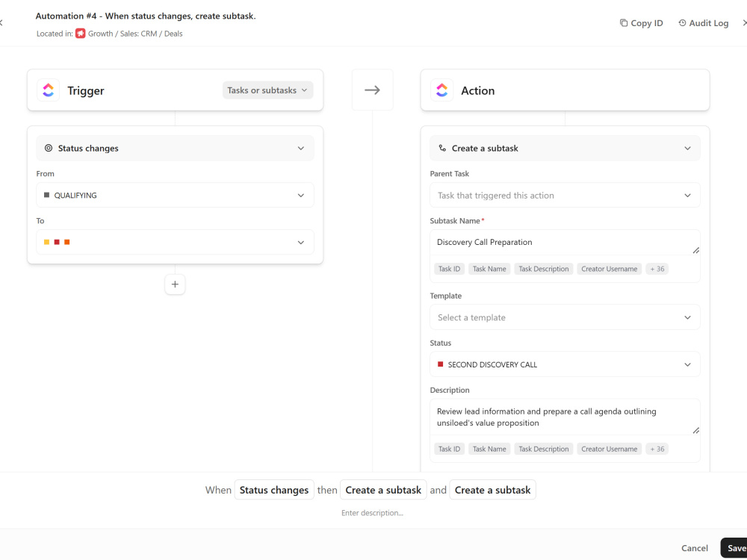Viewport: 747px width, 560px height.
Task: Insert Creator Username tag under Subtask Name
Action: tap(610, 269)
